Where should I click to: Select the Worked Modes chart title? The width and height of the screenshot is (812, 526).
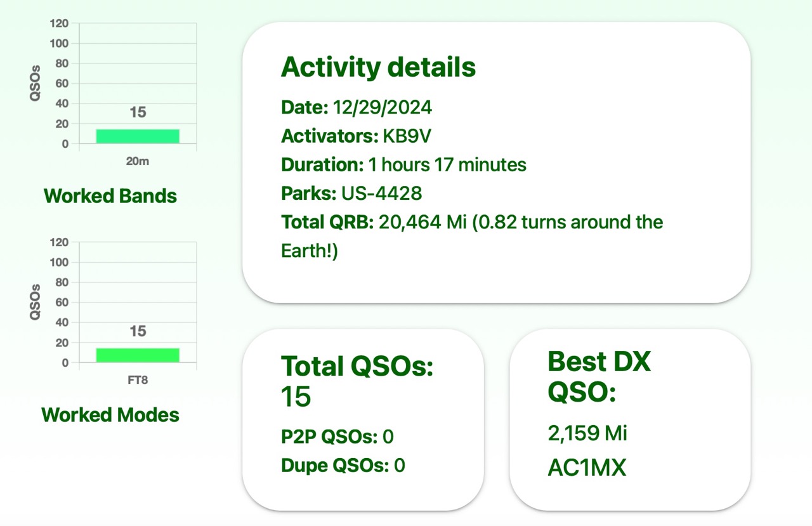click(x=110, y=415)
